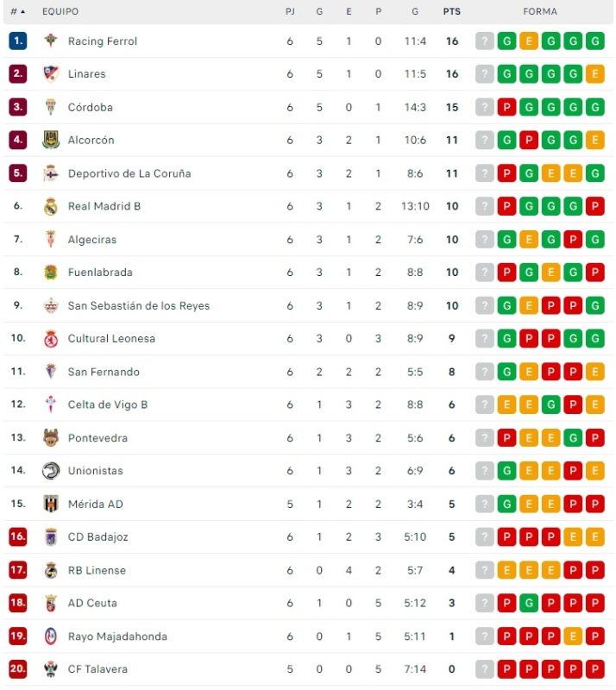Click CF Talavera's last red P form badge

(594, 669)
